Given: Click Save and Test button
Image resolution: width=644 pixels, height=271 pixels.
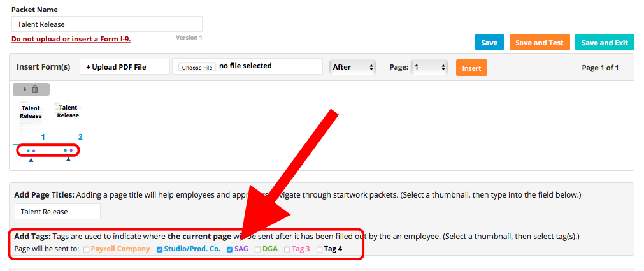Looking at the screenshot, I should pos(540,42).
